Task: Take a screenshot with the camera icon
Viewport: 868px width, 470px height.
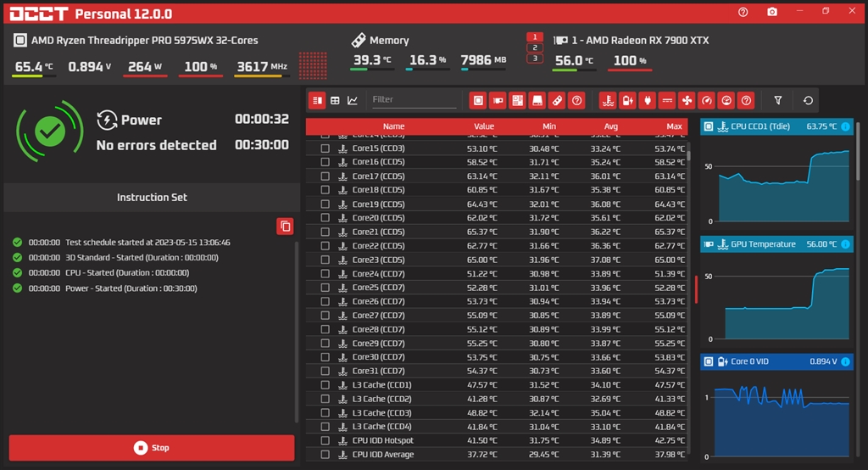Action: click(x=771, y=12)
